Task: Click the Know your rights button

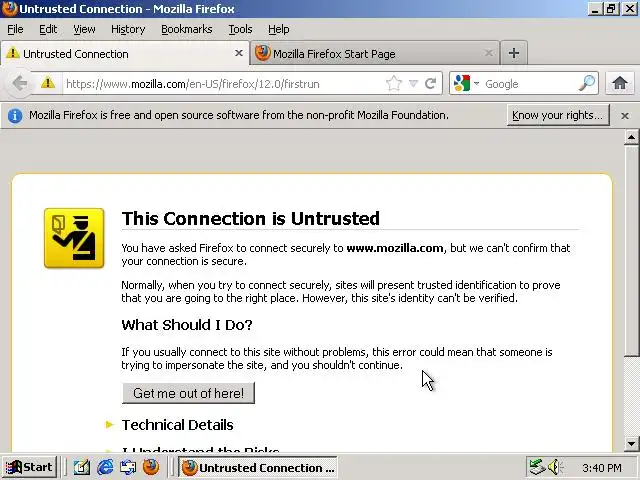Action: click(558, 116)
